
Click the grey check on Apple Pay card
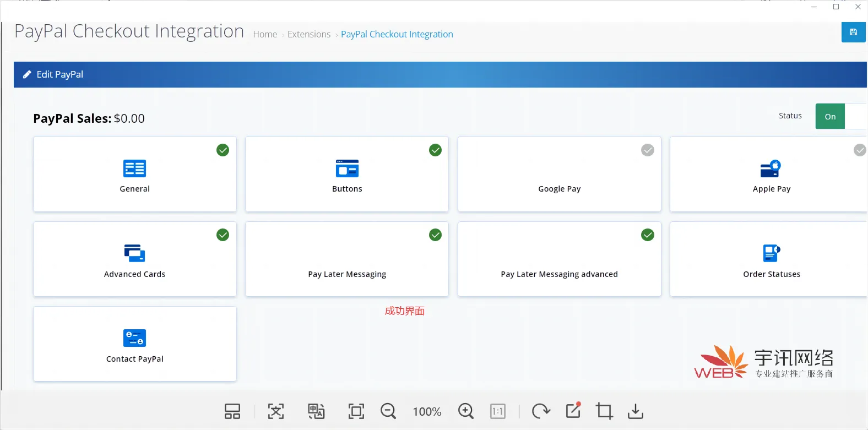[860, 150]
